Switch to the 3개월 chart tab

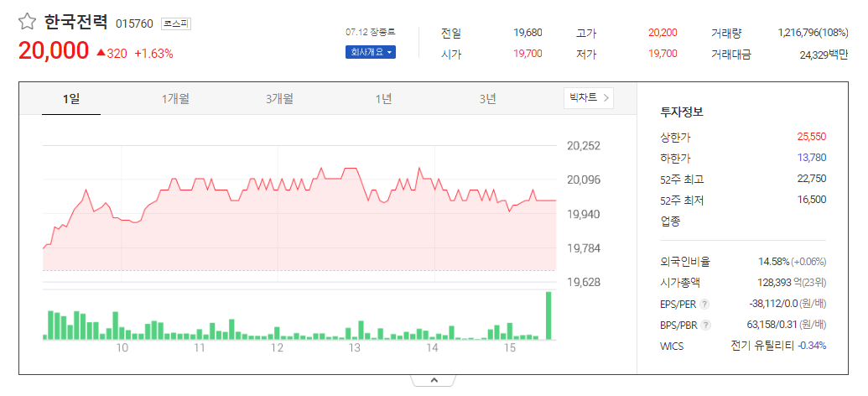pos(279,99)
